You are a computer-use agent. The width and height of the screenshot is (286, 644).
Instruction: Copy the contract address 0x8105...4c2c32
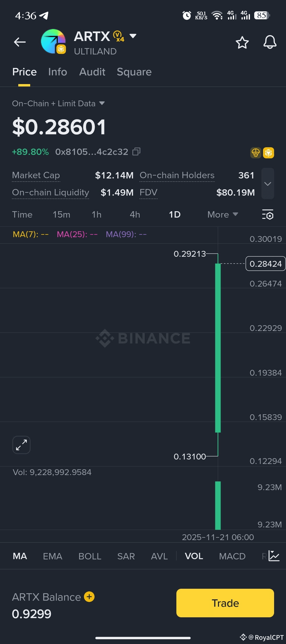[136, 151]
